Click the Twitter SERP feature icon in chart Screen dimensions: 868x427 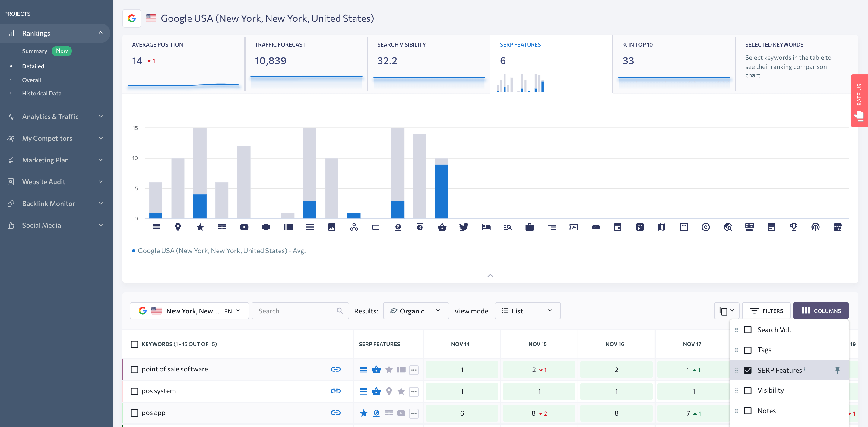click(x=463, y=227)
